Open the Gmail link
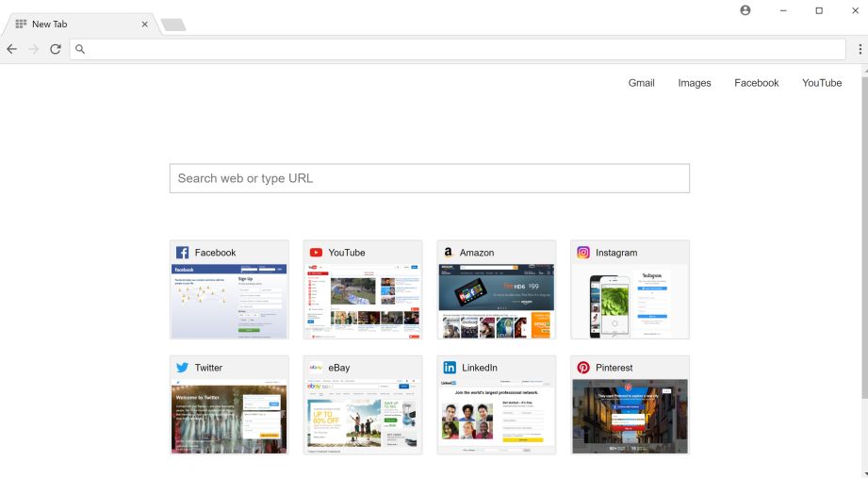 pos(641,83)
